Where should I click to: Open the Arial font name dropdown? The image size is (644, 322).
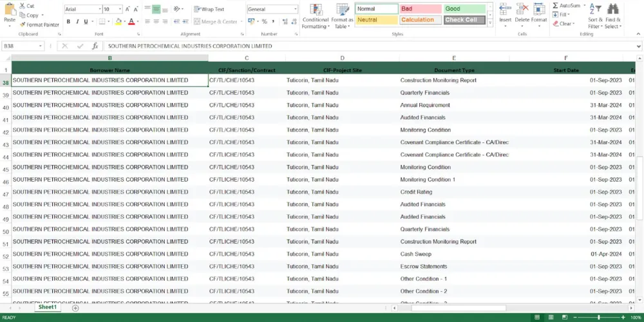(100, 9)
